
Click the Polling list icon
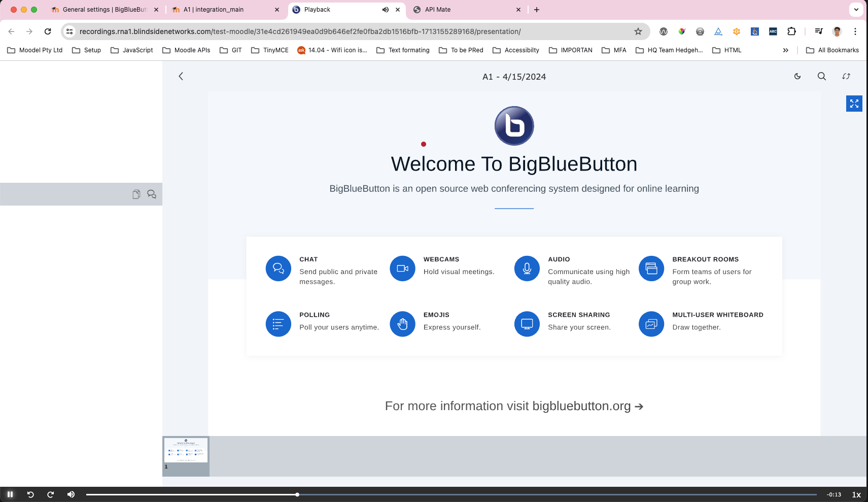(279, 324)
